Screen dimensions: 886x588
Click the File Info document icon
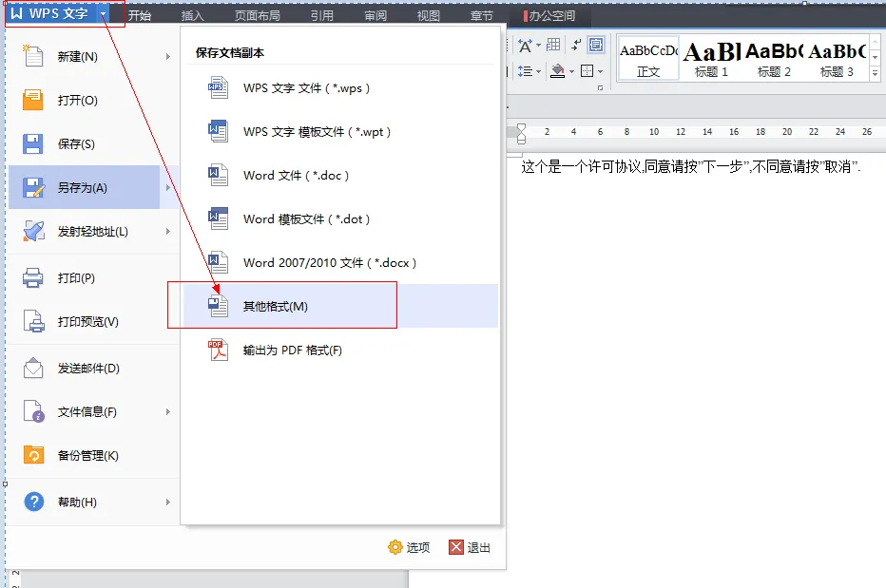(x=33, y=411)
